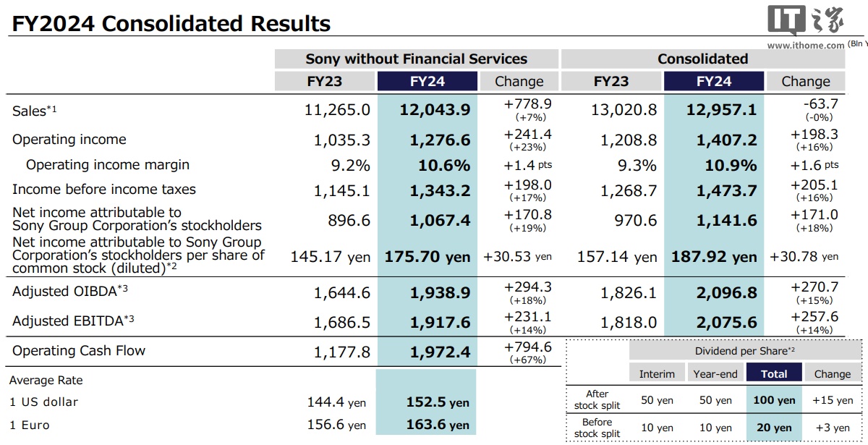Image resolution: width=868 pixels, height=445 pixels.
Task: Click the FY2024 Consolidated Results title
Action: (171, 23)
